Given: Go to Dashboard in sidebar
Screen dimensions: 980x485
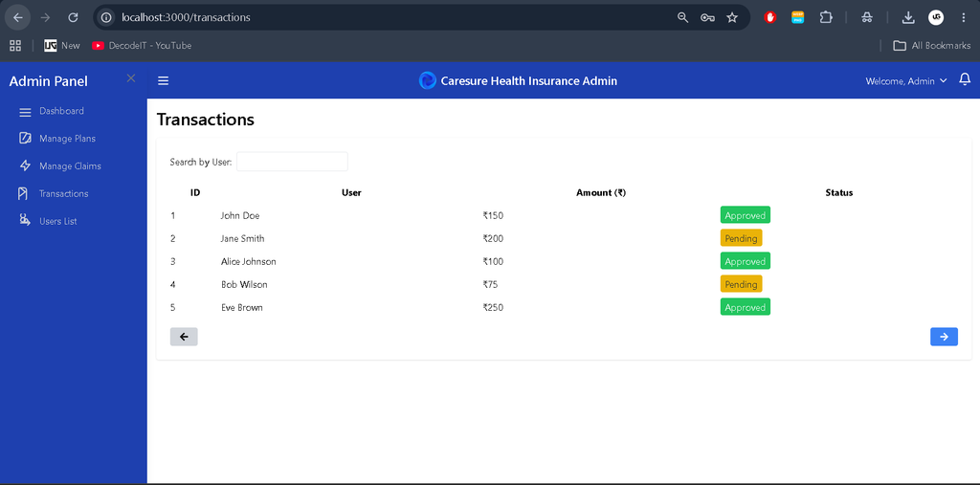Looking at the screenshot, I should (61, 111).
